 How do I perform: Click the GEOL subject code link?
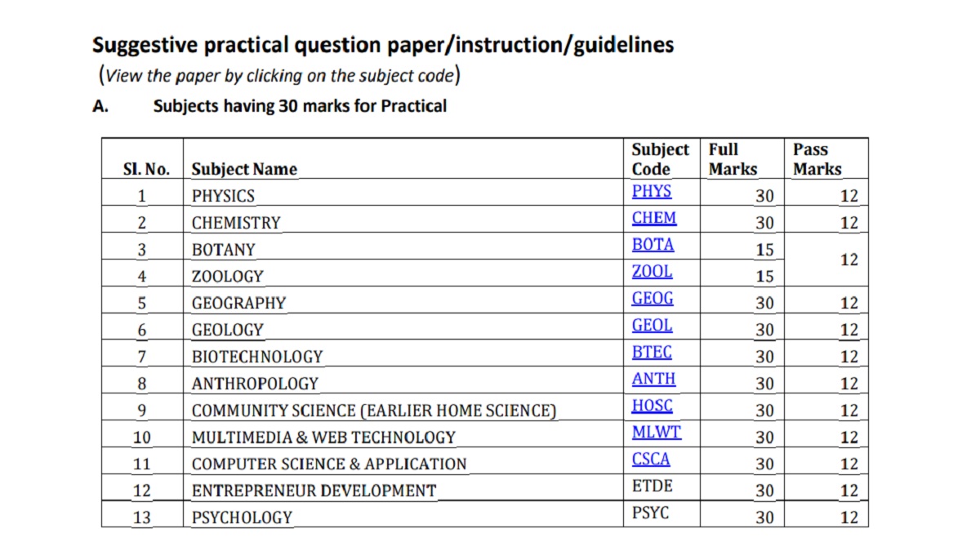pos(652,326)
